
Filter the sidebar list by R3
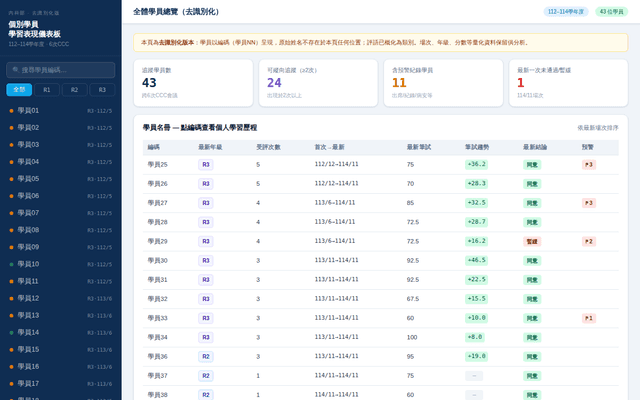coord(102,89)
